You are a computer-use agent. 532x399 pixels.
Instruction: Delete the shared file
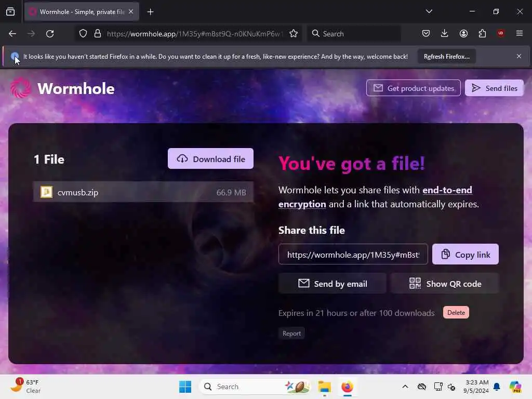pos(456,312)
